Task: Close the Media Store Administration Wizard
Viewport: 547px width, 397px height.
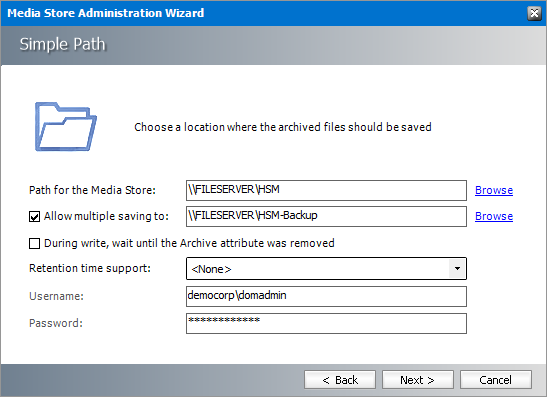Action: tap(534, 13)
